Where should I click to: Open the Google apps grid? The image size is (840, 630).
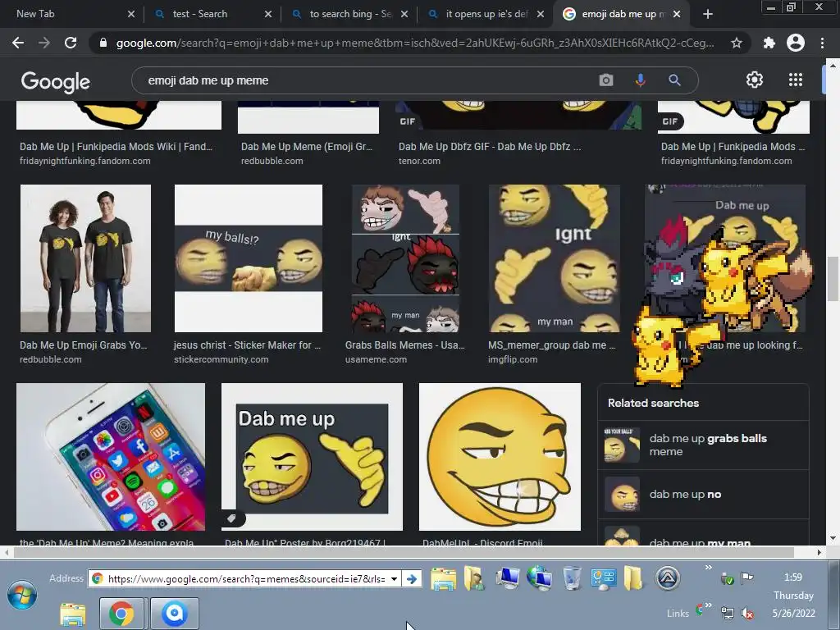tap(796, 80)
